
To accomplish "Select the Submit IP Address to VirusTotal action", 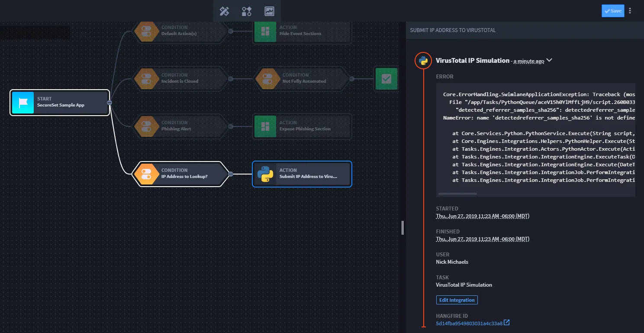I will 302,174.
